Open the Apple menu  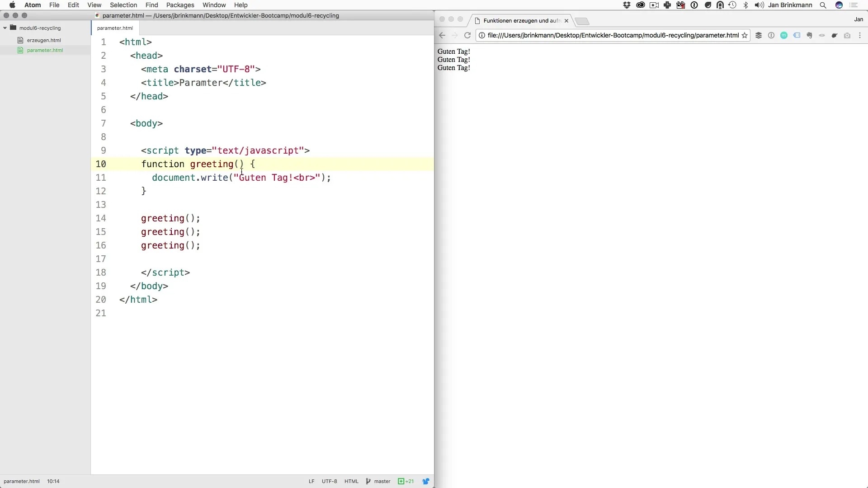pyautogui.click(x=12, y=5)
